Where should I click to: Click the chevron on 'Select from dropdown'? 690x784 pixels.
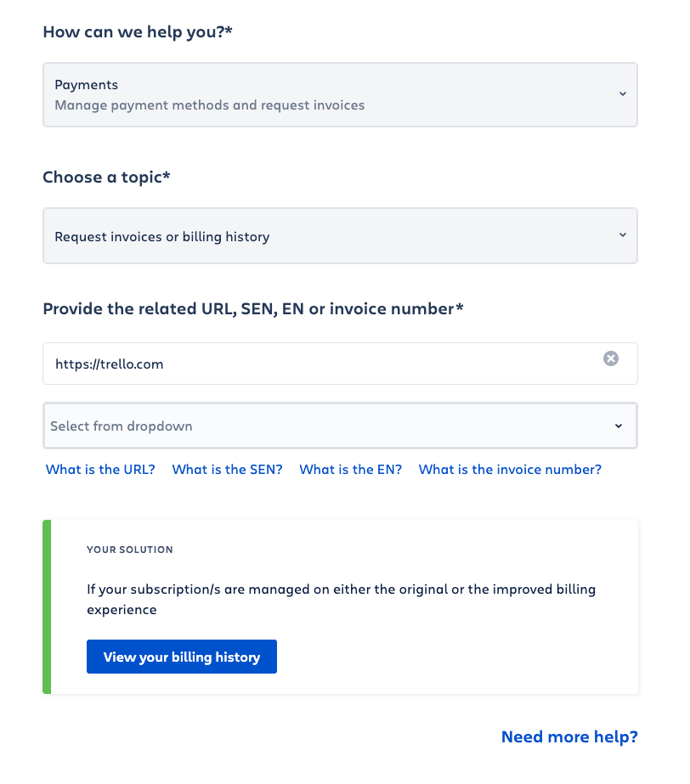[x=619, y=426]
